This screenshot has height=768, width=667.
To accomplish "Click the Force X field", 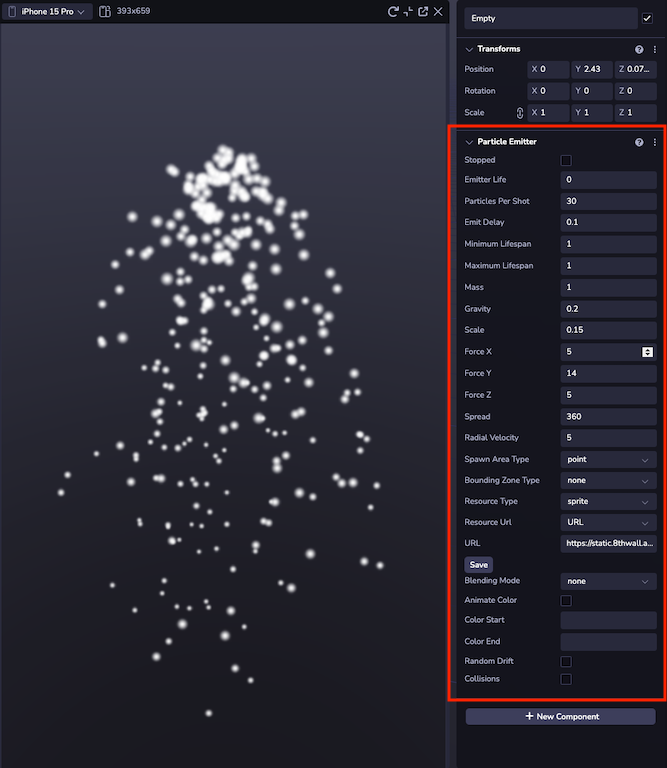I will 608,352.
